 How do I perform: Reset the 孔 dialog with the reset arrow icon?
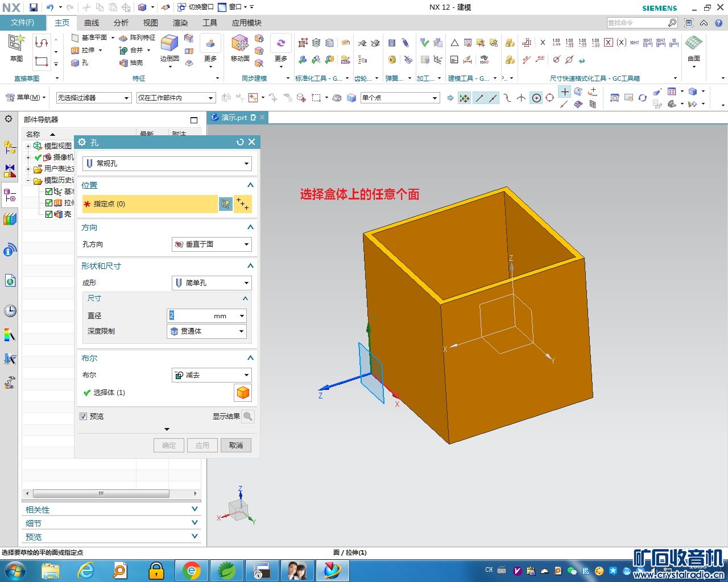(x=240, y=142)
